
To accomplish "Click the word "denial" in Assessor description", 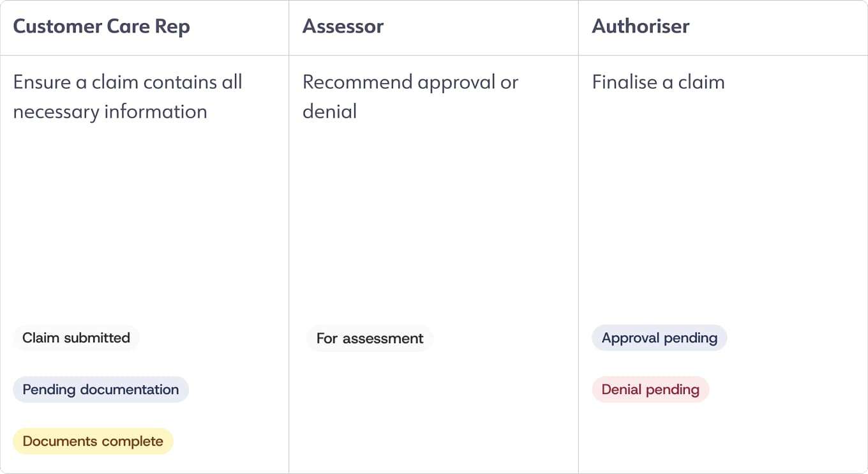I will coord(329,112).
